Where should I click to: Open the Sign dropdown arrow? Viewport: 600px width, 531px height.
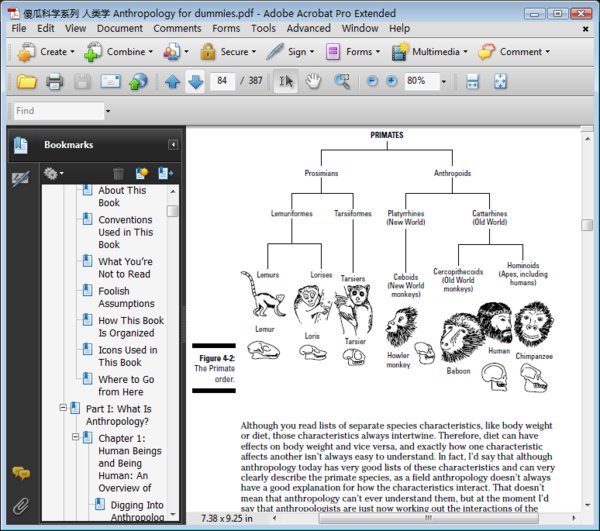[x=312, y=52]
